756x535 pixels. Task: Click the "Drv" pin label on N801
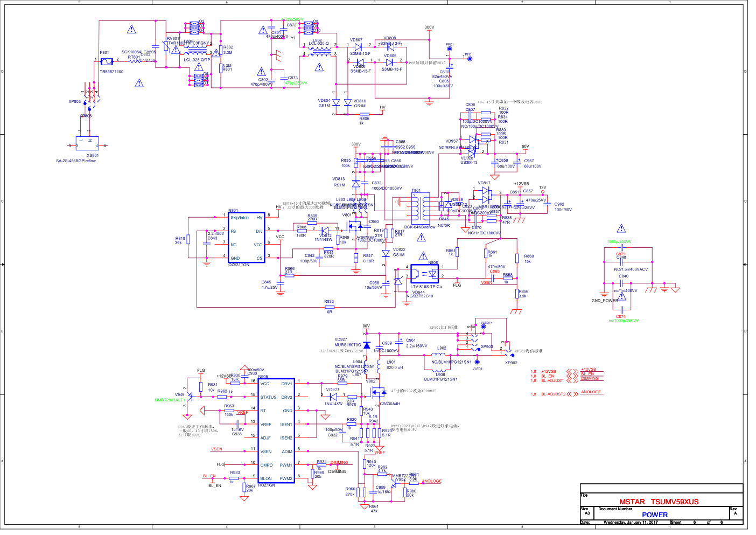[259, 231]
